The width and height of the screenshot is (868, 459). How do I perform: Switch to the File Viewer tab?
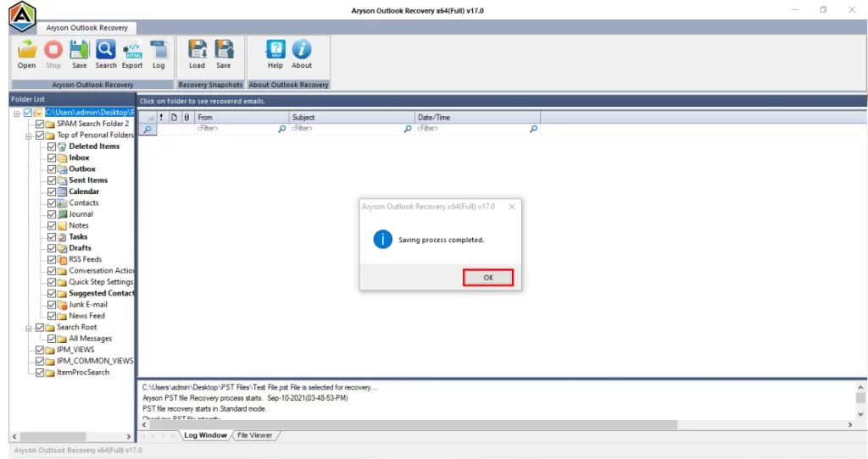[x=254, y=435]
